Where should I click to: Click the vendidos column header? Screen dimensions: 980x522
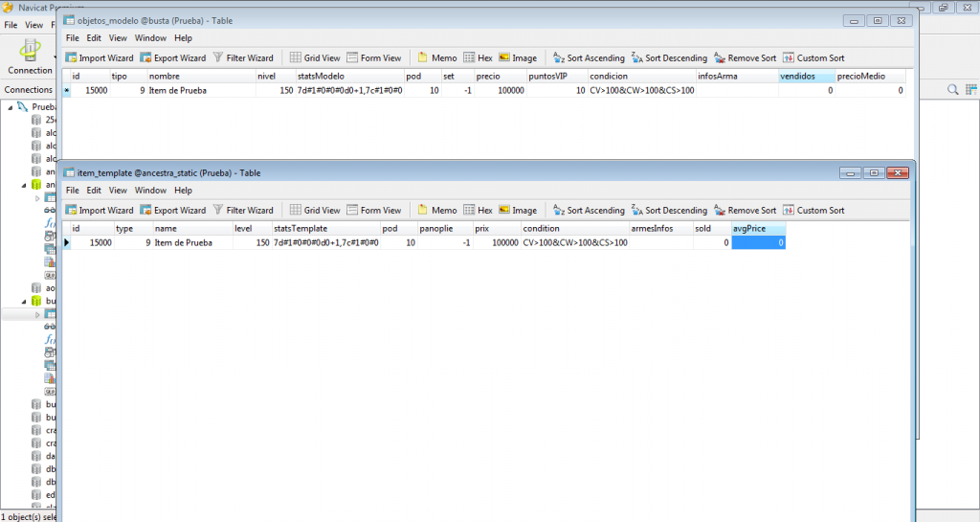pyautogui.click(x=806, y=77)
